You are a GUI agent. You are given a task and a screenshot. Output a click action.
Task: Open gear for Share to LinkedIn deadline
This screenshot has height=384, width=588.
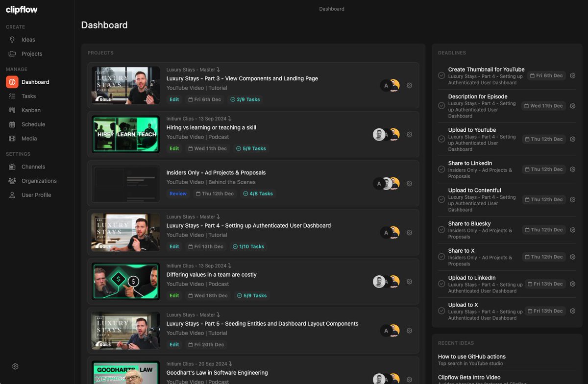572,169
